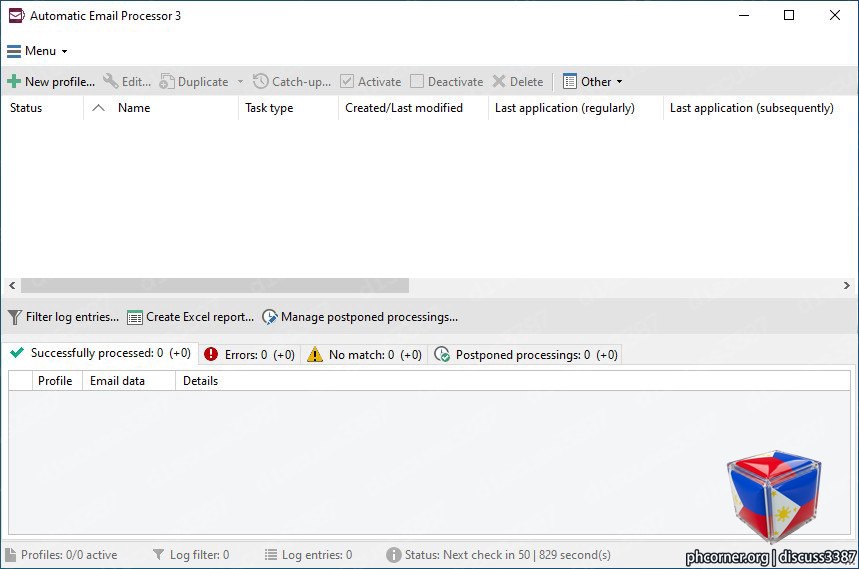Click the Profiles document icon in status bar

click(10, 555)
